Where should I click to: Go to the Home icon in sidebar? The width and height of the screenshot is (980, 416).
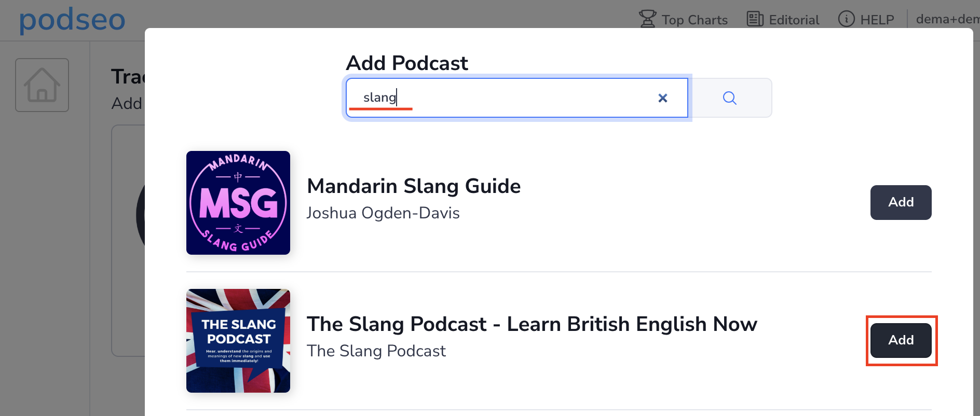point(42,85)
